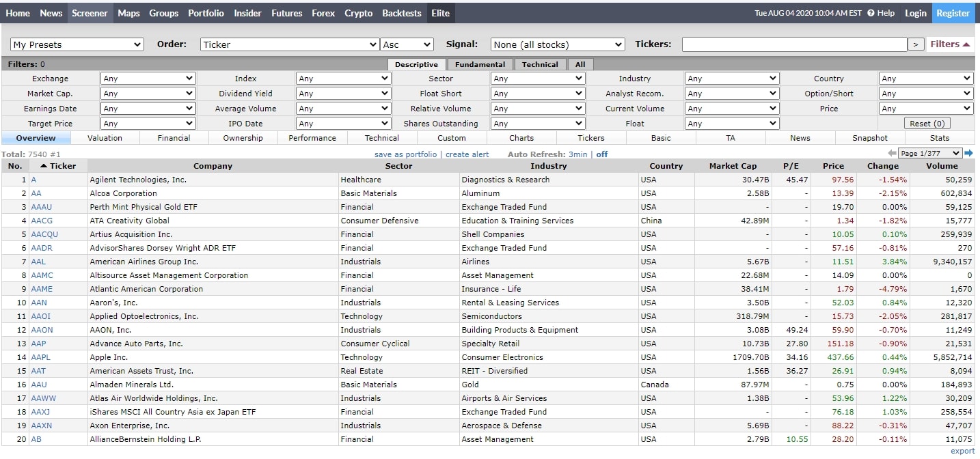
Task: Open Crypto in the navigation bar
Action: click(358, 13)
